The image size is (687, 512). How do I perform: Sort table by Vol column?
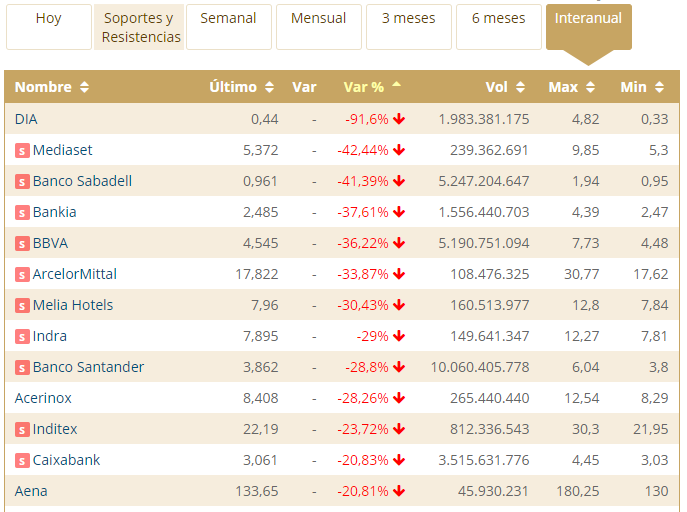(504, 87)
